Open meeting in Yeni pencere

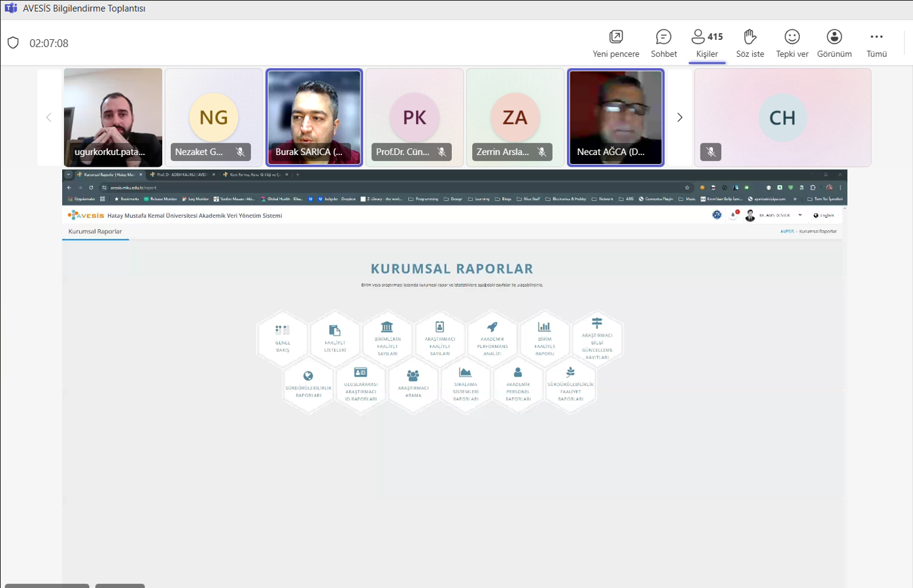[x=615, y=43]
